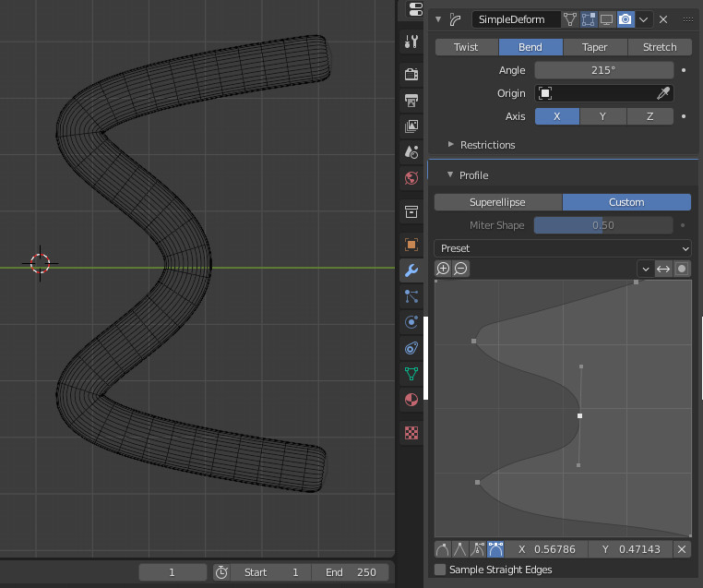The width and height of the screenshot is (703, 588).
Task: Switch deform mode to Taper
Action: pos(595,47)
